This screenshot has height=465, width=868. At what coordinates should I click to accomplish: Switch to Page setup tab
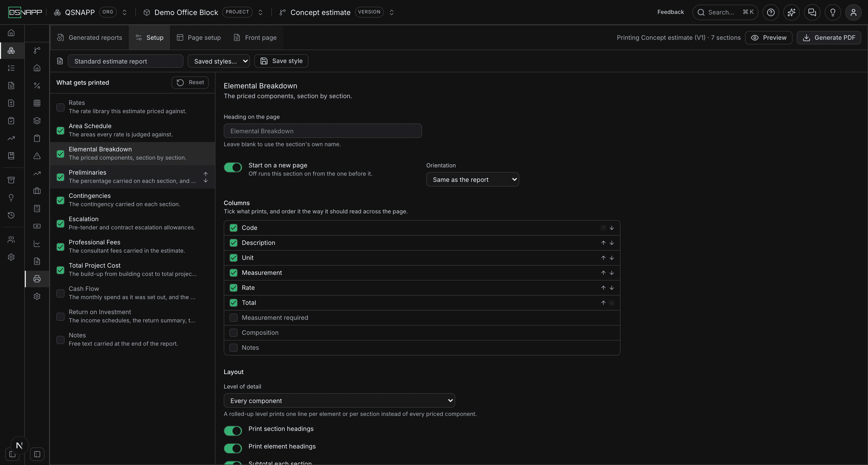point(199,38)
